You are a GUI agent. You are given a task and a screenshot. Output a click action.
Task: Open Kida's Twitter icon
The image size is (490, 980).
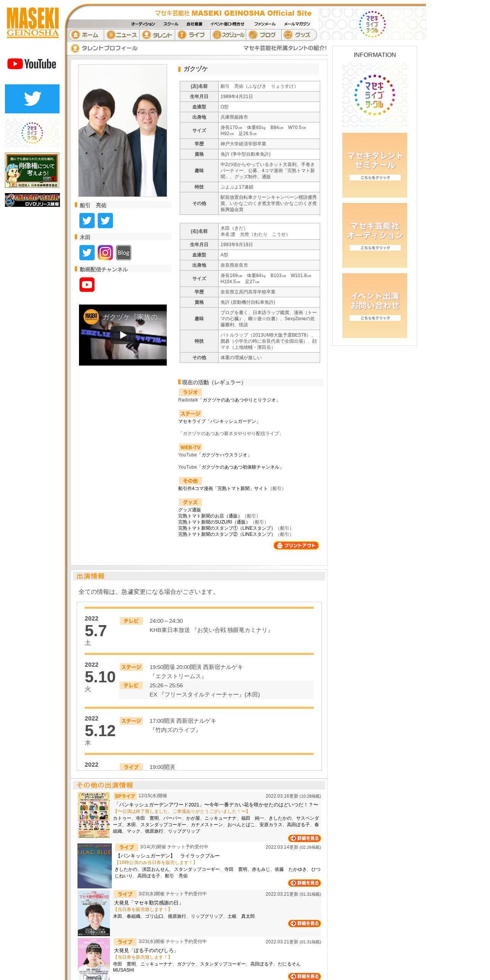click(87, 253)
